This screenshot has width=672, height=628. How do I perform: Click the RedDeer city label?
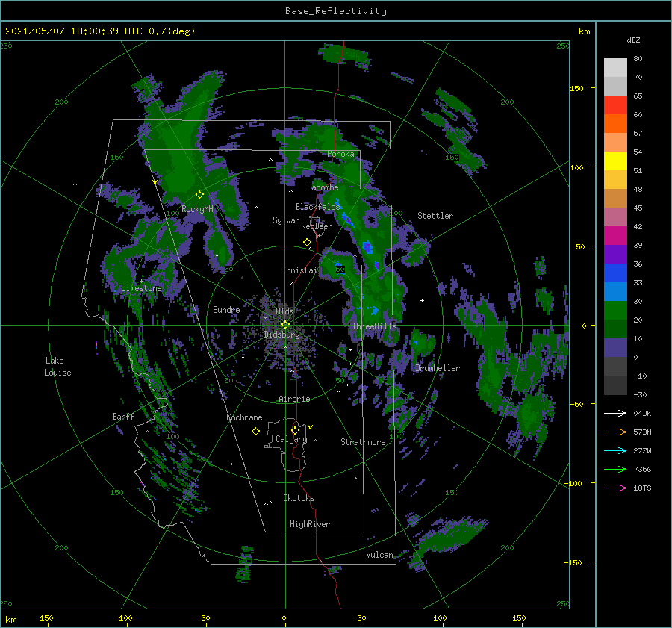tap(317, 226)
